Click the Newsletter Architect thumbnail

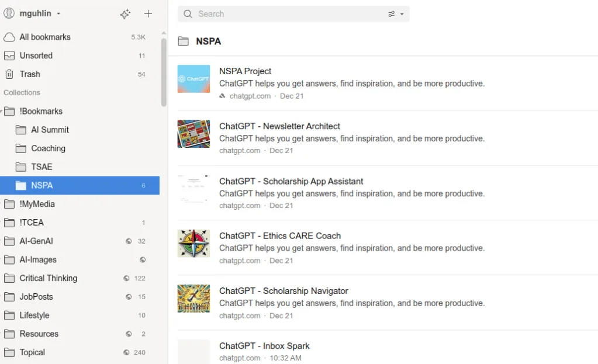point(193,134)
